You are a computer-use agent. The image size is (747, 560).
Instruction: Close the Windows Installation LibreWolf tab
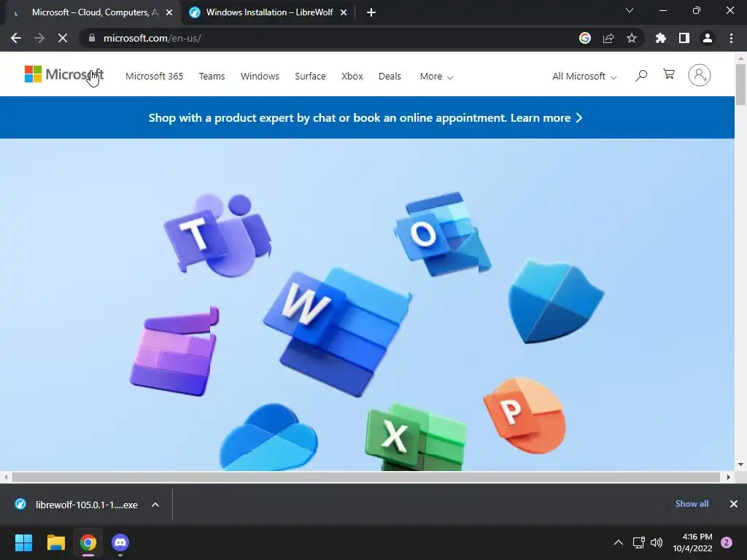(x=344, y=12)
